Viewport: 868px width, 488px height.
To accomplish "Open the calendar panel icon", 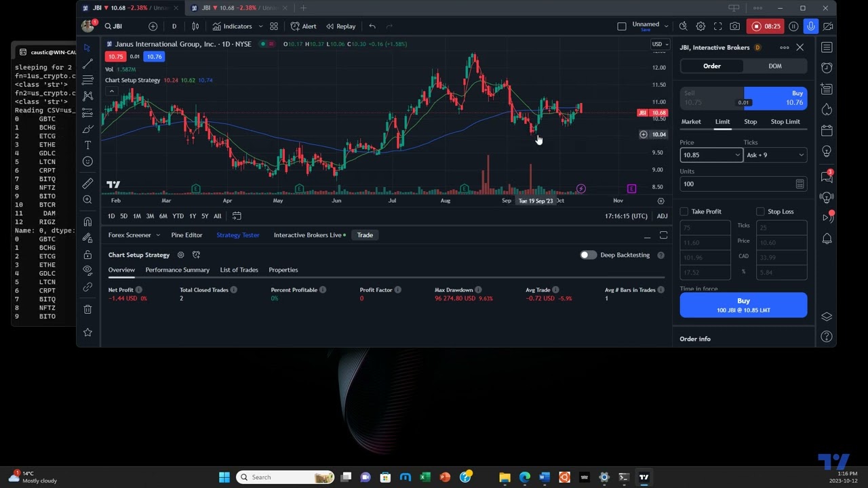I will coord(827,130).
